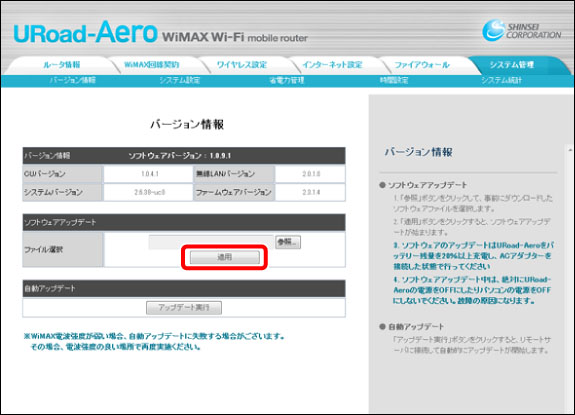Go to the ファイアウォール tab
The height and width of the screenshot is (415, 575).
point(422,65)
